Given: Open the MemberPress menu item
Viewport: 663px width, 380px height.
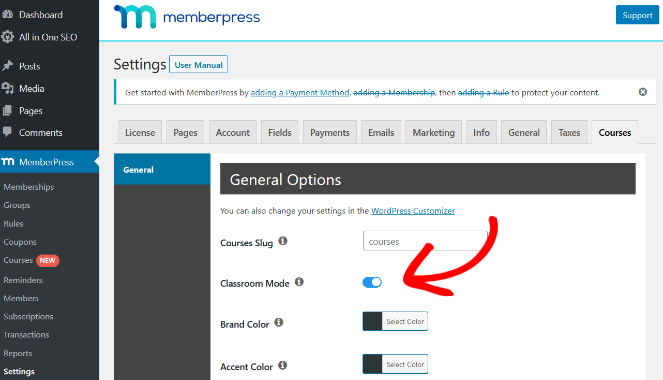Looking at the screenshot, I should 49,162.
